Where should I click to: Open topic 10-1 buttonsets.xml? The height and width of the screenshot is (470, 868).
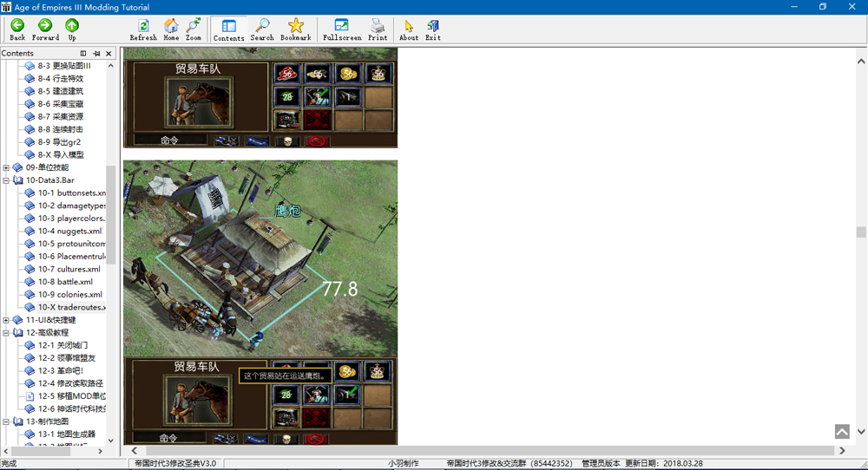coord(71,193)
